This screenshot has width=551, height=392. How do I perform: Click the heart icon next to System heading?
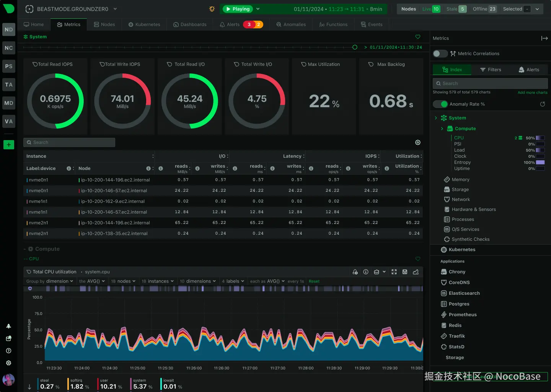[x=417, y=37]
